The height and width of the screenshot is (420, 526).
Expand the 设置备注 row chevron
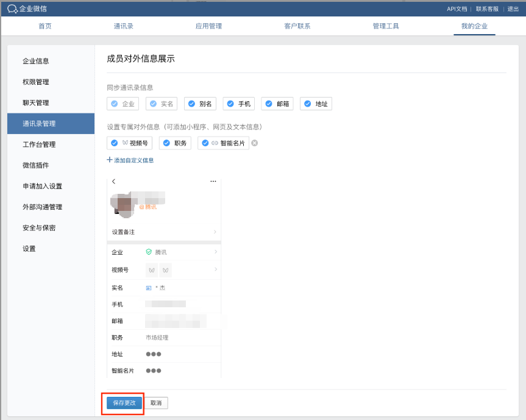[x=215, y=232]
